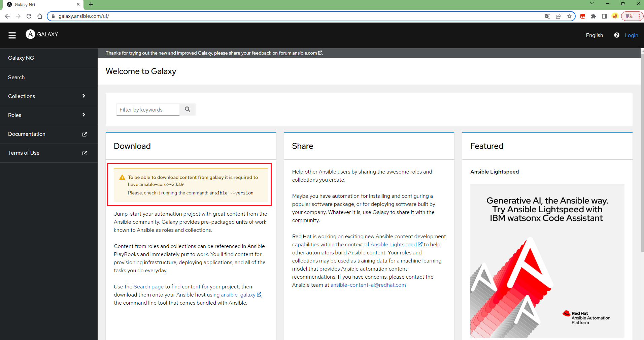Open Search in the sidebar
The height and width of the screenshot is (340, 644).
click(49, 78)
